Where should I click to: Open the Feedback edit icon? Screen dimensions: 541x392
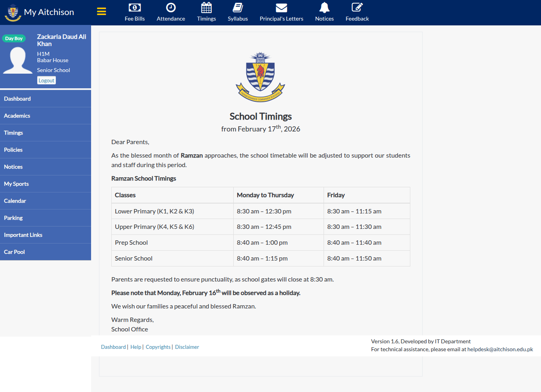point(357,8)
